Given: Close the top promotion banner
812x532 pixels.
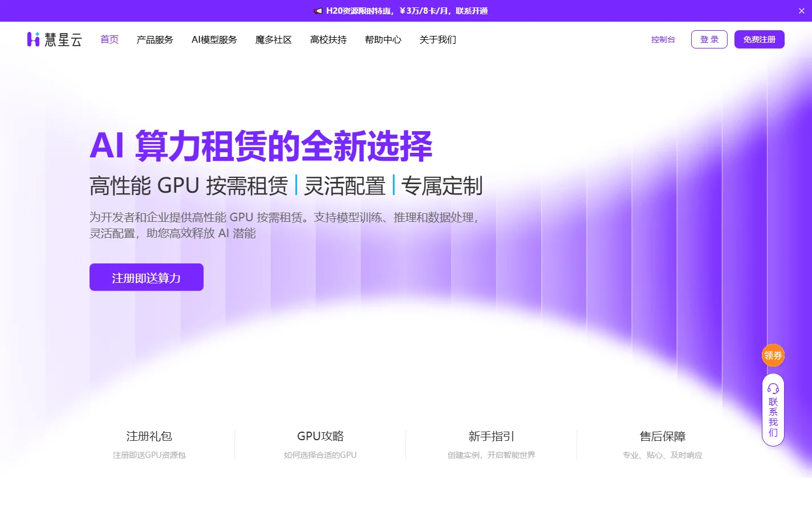Looking at the screenshot, I should pyautogui.click(x=801, y=11).
